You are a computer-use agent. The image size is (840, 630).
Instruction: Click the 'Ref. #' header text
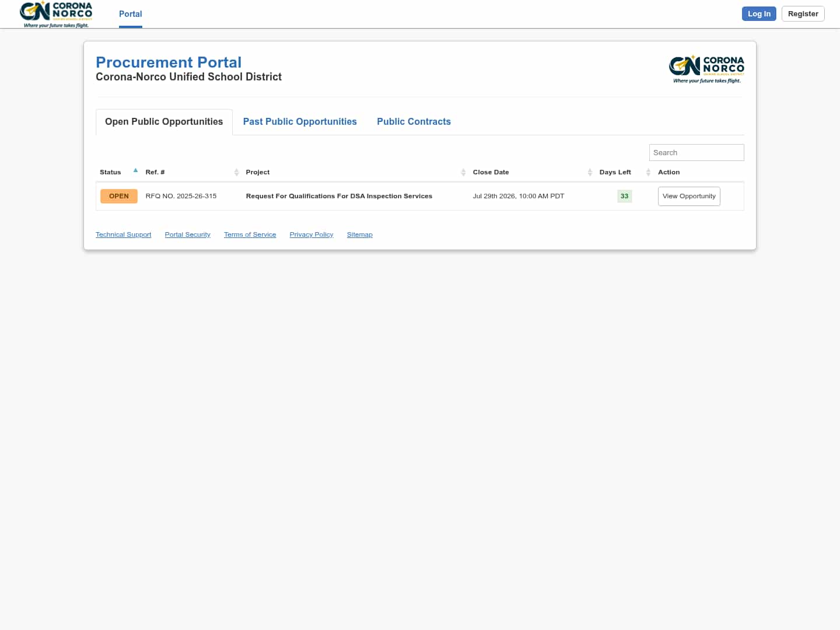(x=155, y=172)
